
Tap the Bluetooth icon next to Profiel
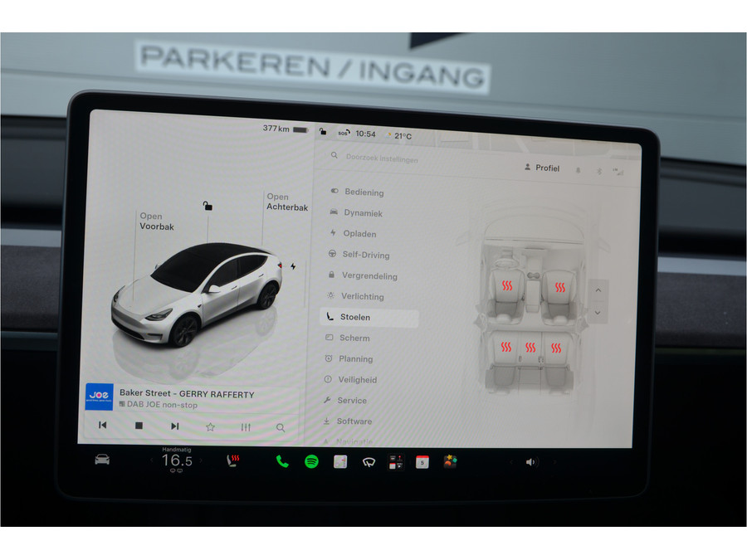coord(599,171)
